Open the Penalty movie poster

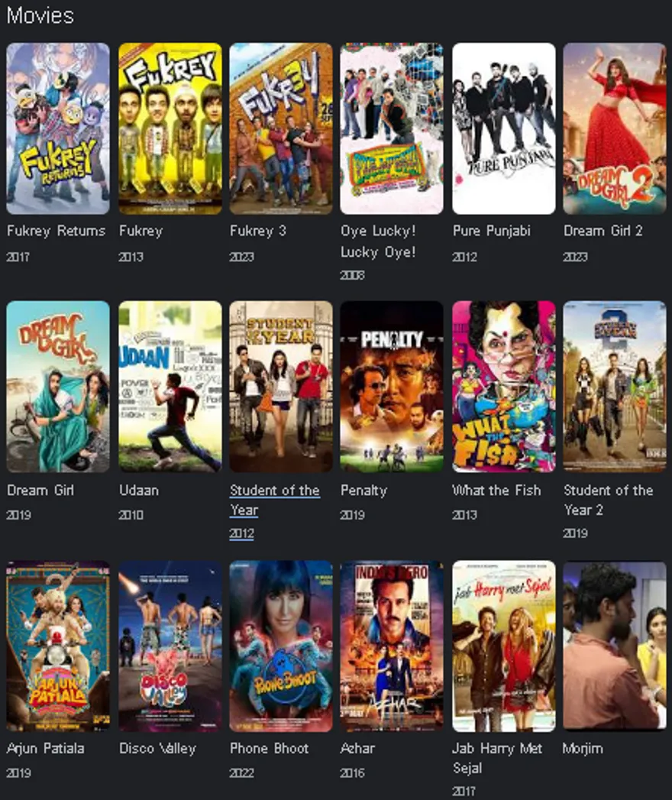click(x=392, y=387)
